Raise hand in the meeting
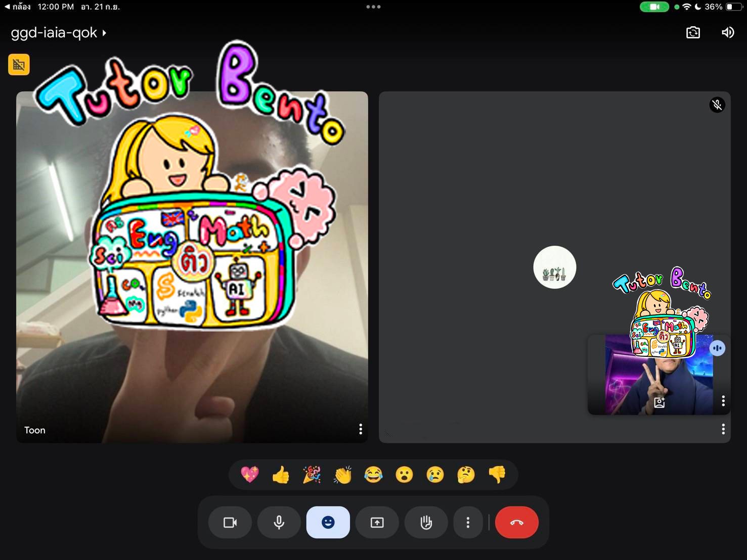 (x=426, y=522)
